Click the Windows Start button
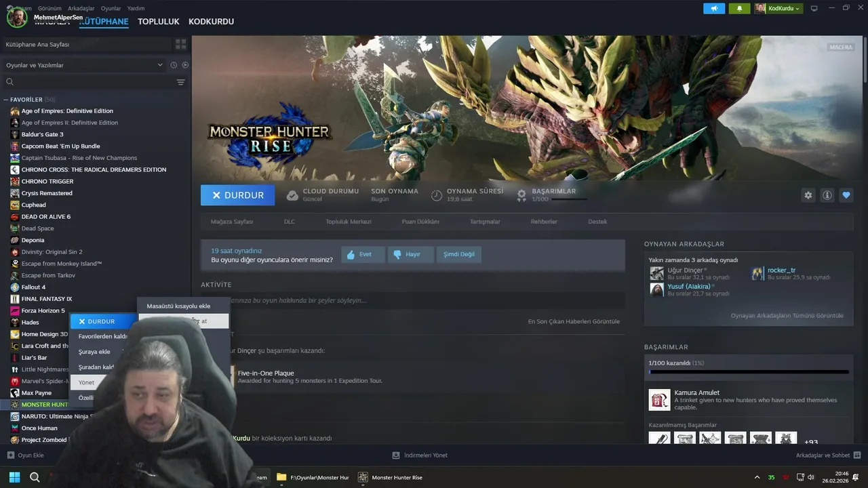 click(x=14, y=477)
